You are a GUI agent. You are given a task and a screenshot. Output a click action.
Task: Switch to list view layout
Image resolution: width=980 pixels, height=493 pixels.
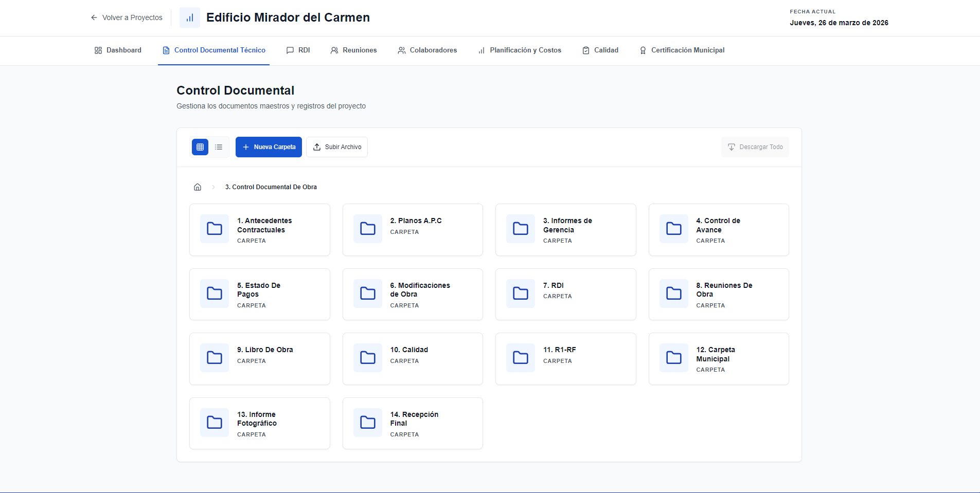(x=219, y=147)
